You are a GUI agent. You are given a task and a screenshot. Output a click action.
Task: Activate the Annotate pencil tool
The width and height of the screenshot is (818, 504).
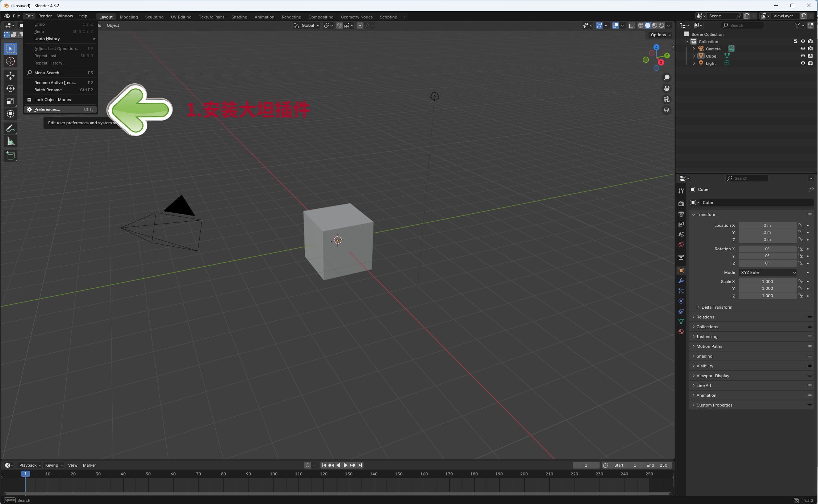coord(11,128)
